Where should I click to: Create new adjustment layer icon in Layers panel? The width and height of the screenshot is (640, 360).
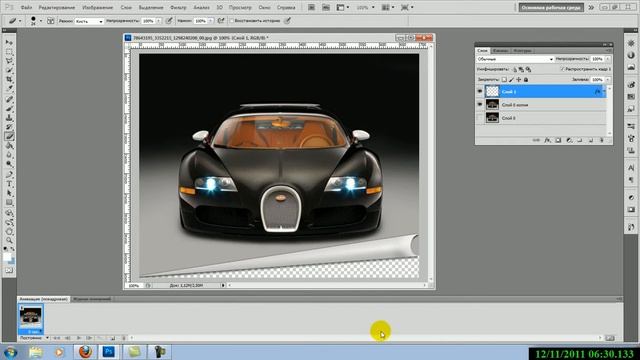[569, 140]
